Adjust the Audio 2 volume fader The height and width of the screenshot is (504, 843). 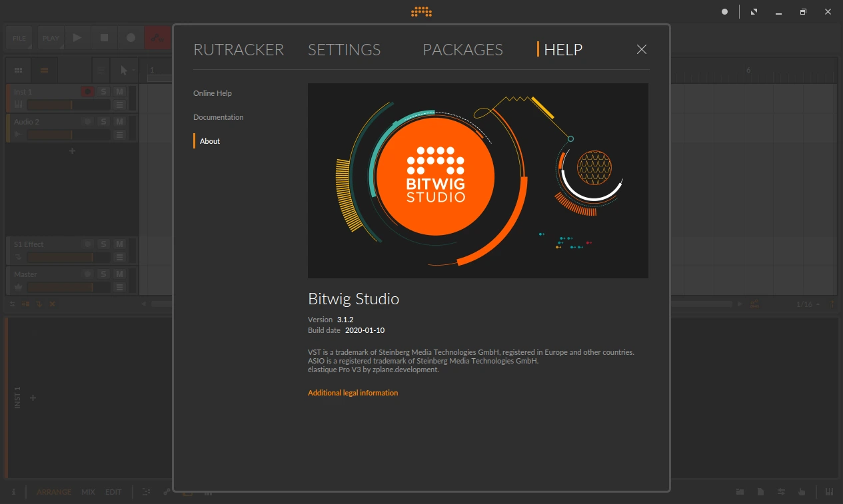click(69, 134)
